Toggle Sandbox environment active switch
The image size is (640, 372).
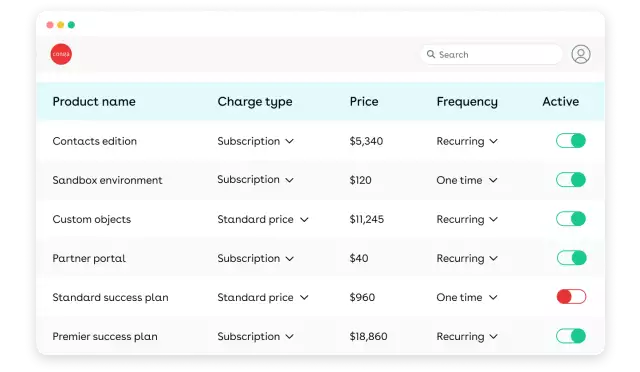point(571,180)
